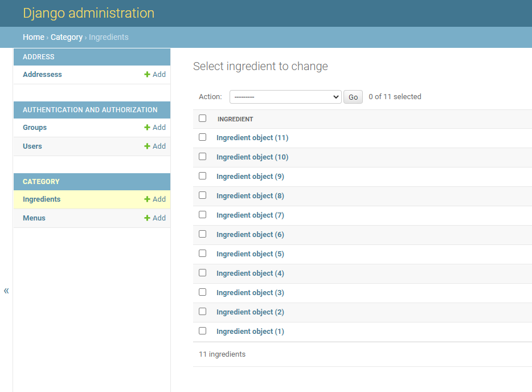Check the box for Ingredient object (9)
The width and height of the screenshot is (532, 392).
click(x=203, y=176)
